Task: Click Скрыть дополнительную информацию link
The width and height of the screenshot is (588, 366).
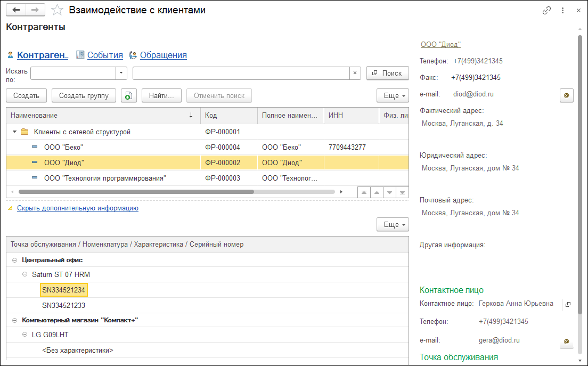Action: 78,208
